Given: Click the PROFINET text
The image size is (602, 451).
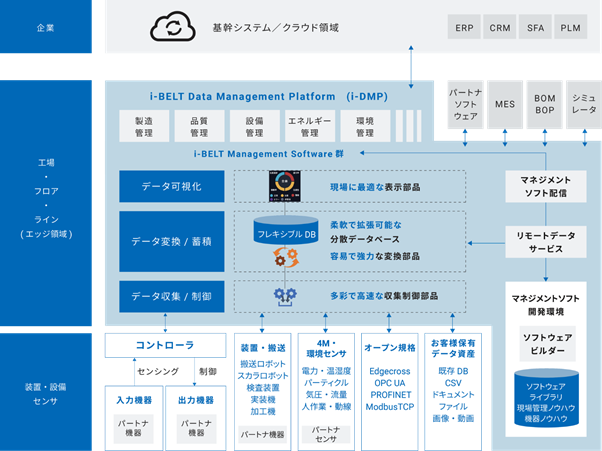Looking at the screenshot, I should pyautogui.click(x=390, y=395).
